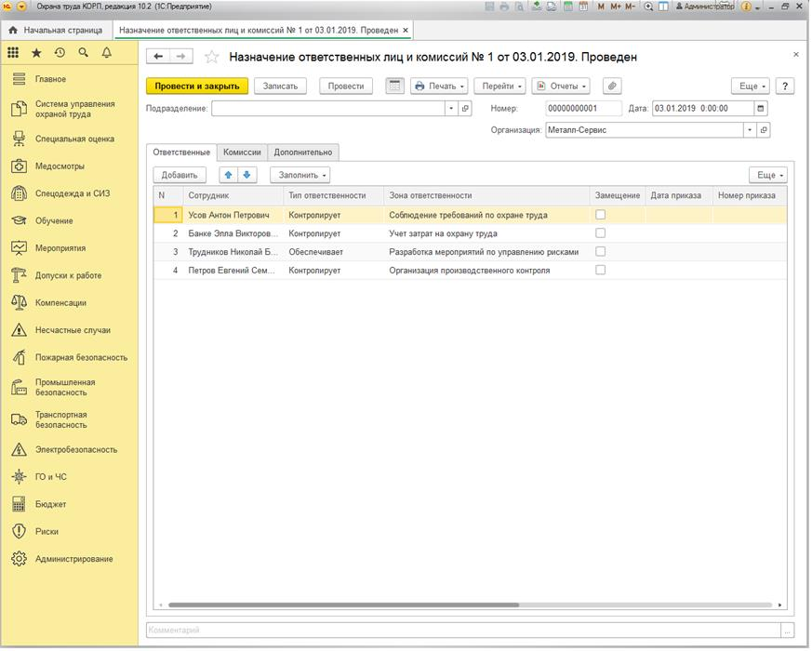Image resolution: width=812 pixels, height=651 pixels.
Task: Move the row down with blue arrow
Action: (x=247, y=175)
